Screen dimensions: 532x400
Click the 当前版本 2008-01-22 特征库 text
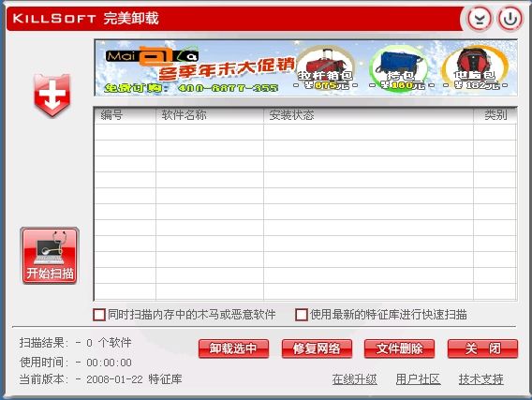(x=100, y=379)
